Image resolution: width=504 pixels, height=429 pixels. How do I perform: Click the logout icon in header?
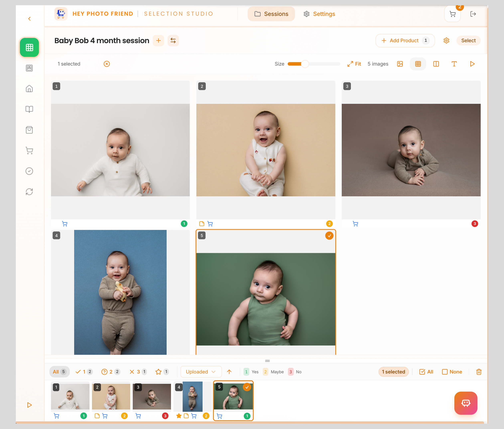coord(473,14)
